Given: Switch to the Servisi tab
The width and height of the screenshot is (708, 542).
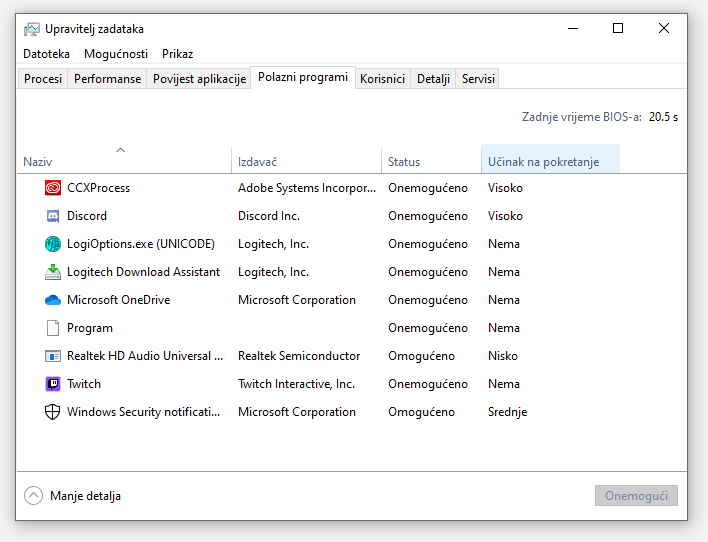Looking at the screenshot, I should tap(478, 79).
